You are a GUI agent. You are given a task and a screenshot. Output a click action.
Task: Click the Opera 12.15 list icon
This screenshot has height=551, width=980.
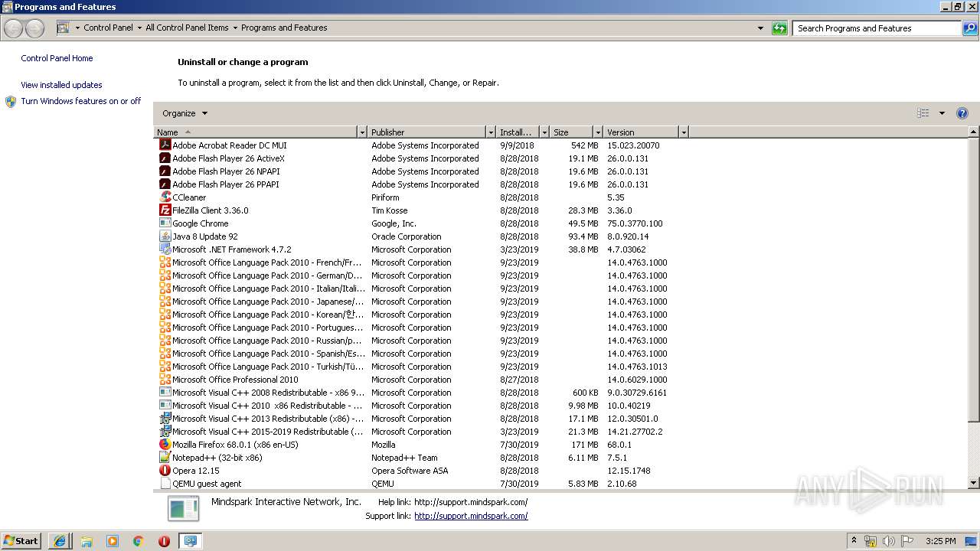pos(165,471)
